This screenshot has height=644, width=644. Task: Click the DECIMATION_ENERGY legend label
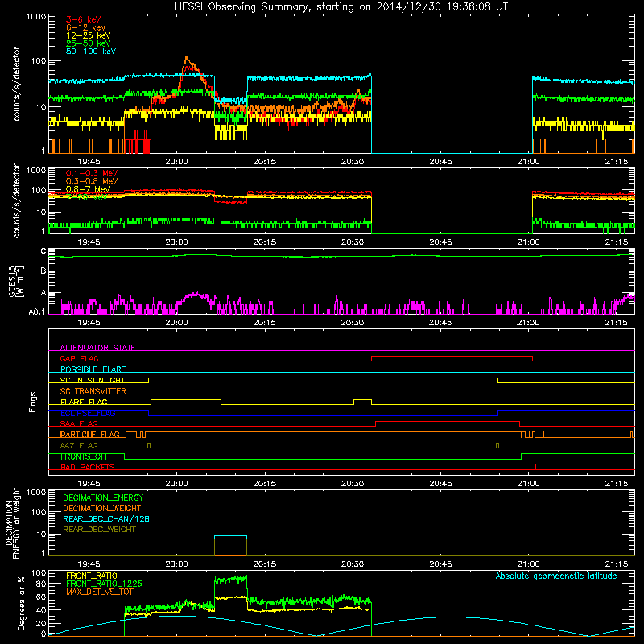pyautogui.click(x=103, y=497)
